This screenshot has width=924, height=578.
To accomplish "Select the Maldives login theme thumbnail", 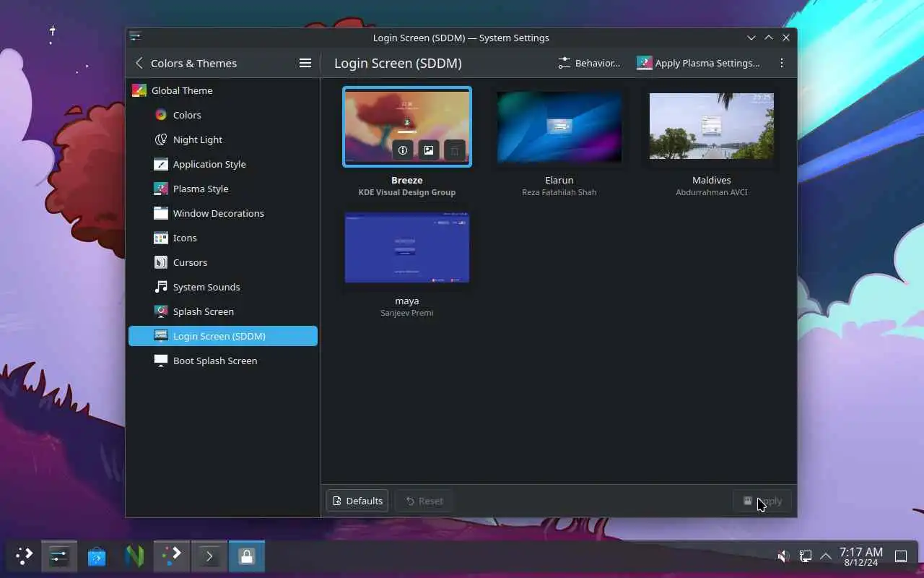I will [x=712, y=126].
